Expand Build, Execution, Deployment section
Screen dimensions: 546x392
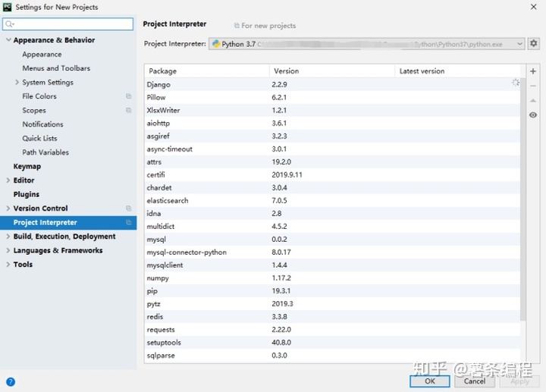pyautogui.click(x=8, y=236)
